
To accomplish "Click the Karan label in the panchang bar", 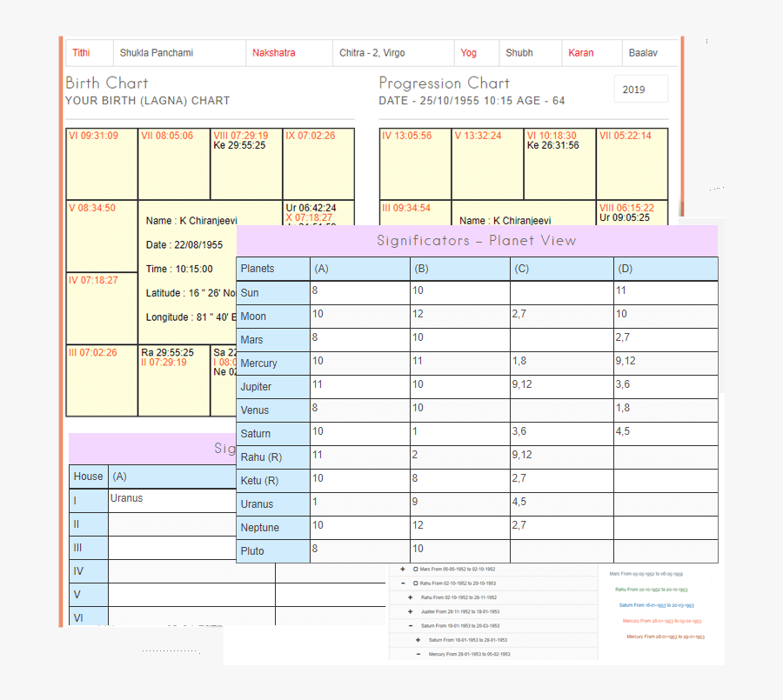I will [x=580, y=53].
